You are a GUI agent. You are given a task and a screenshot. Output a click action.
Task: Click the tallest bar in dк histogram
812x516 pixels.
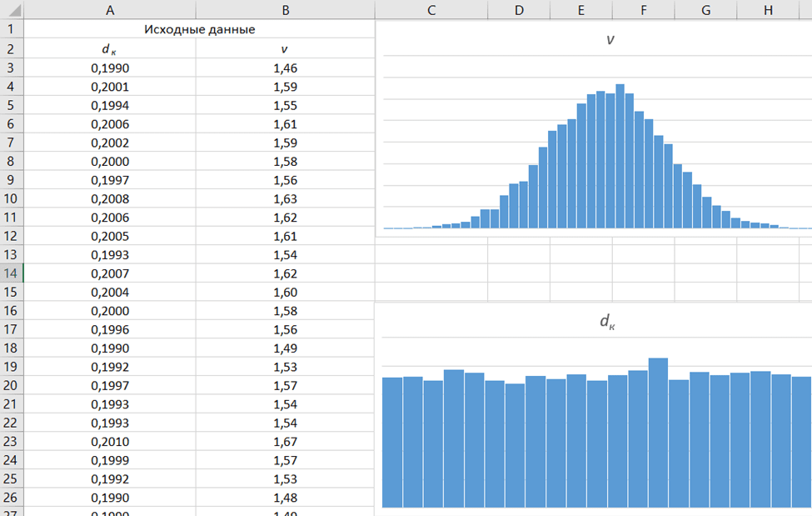click(658, 433)
